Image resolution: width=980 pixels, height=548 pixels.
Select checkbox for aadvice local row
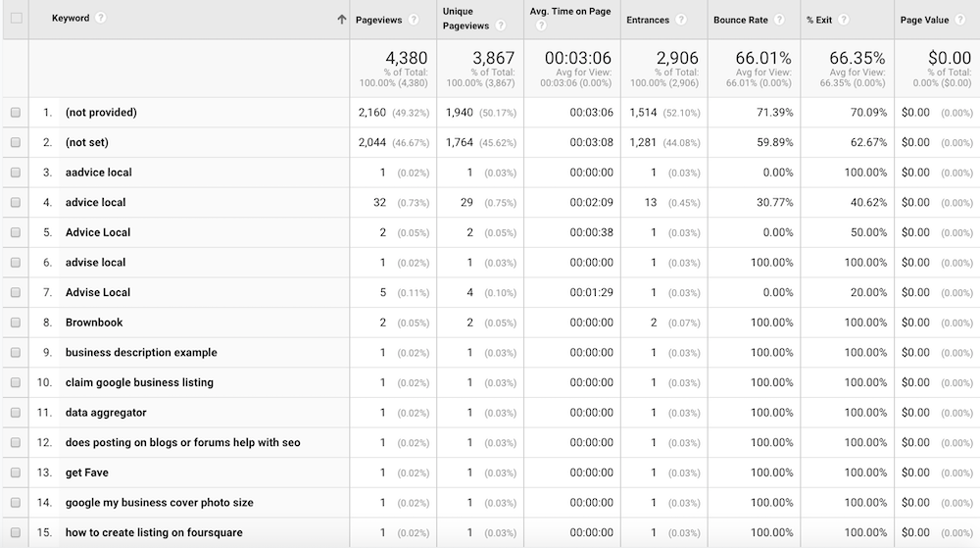click(x=16, y=173)
